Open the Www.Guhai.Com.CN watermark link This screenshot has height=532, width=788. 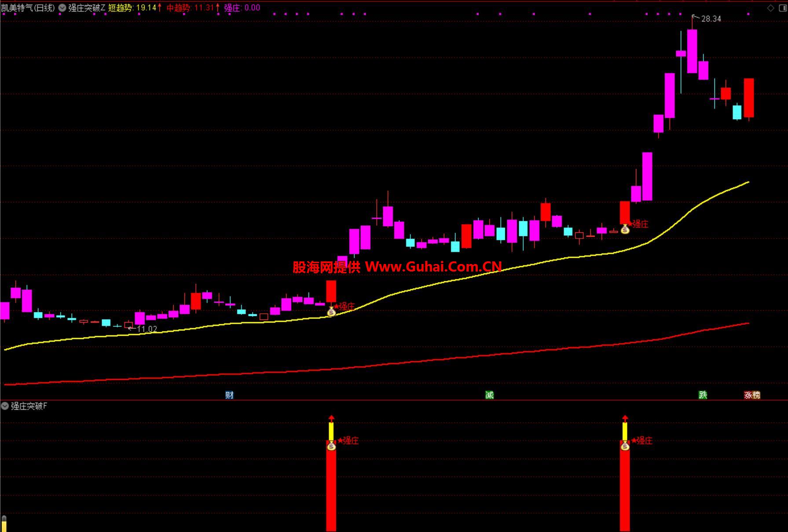point(433,267)
